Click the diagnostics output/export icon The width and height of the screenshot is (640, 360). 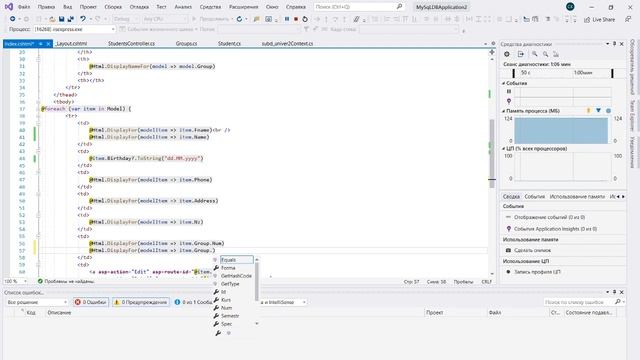tap(521, 54)
